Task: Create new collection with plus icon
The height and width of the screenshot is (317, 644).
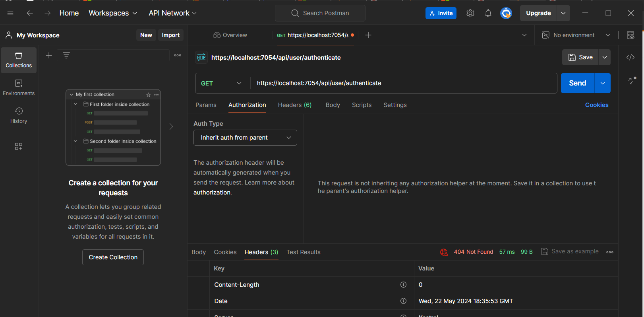Action: point(49,55)
